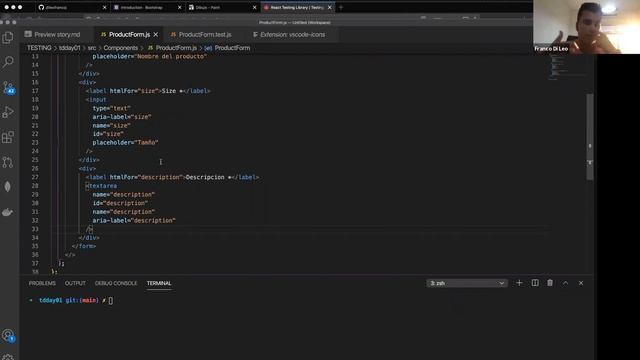Click src in the breadcrumb
Viewport: 640px width, 360px height.
point(92,48)
